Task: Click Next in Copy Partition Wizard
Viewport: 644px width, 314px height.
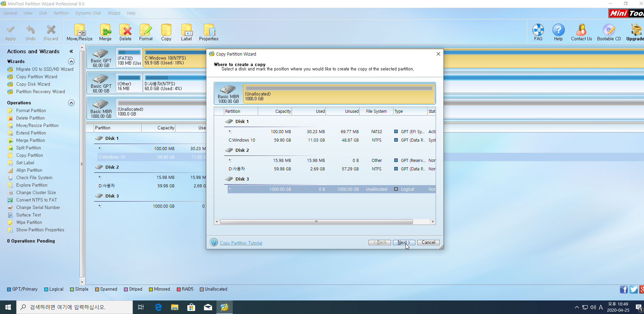Action: [404, 243]
